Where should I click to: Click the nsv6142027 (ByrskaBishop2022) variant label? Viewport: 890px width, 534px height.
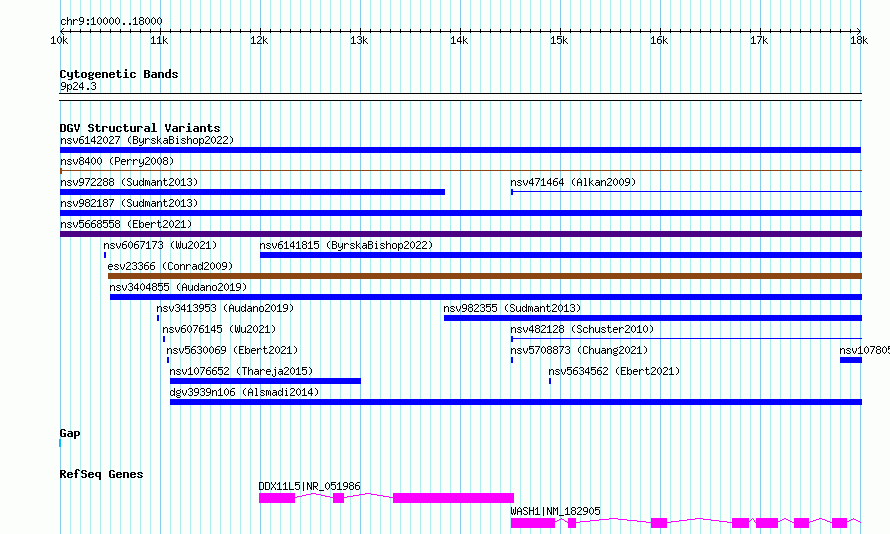click(147, 140)
